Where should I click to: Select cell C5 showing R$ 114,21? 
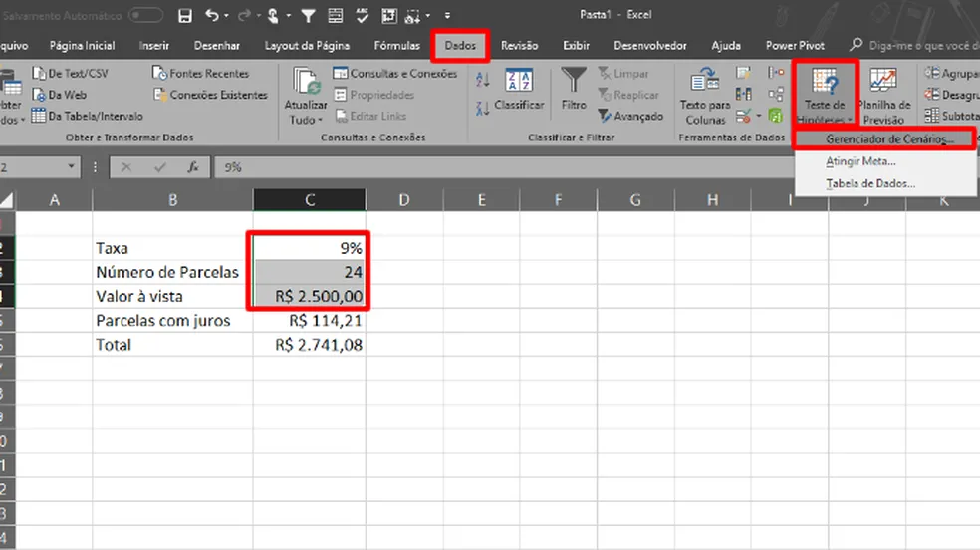[x=310, y=320]
